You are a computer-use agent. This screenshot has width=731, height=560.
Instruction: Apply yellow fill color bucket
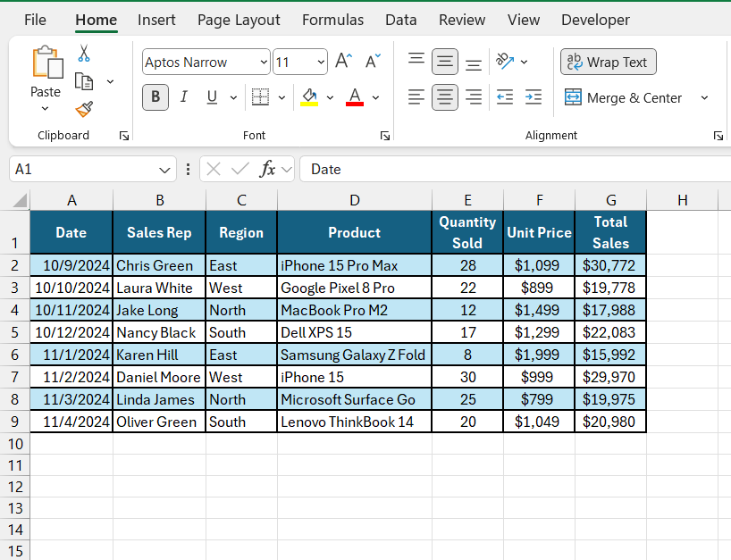(x=309, y=96)
